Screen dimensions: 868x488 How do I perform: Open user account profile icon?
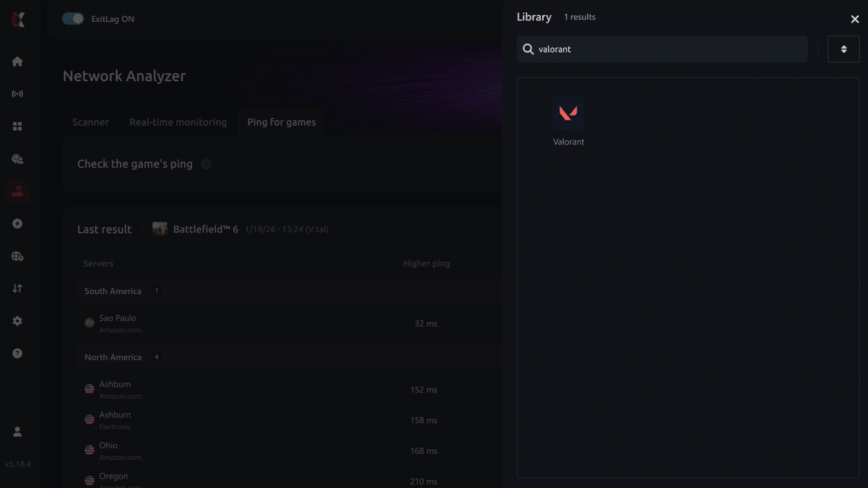point(18,432)
